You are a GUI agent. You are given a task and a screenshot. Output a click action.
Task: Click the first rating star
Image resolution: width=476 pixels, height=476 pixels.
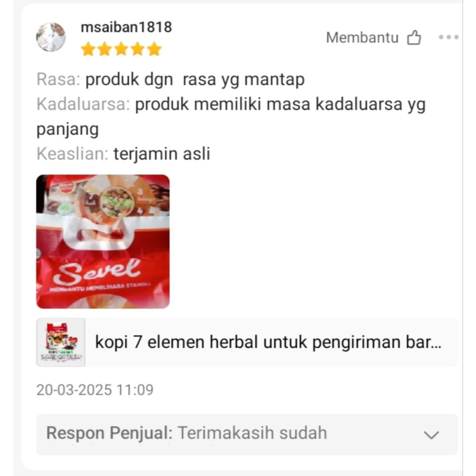88,49
